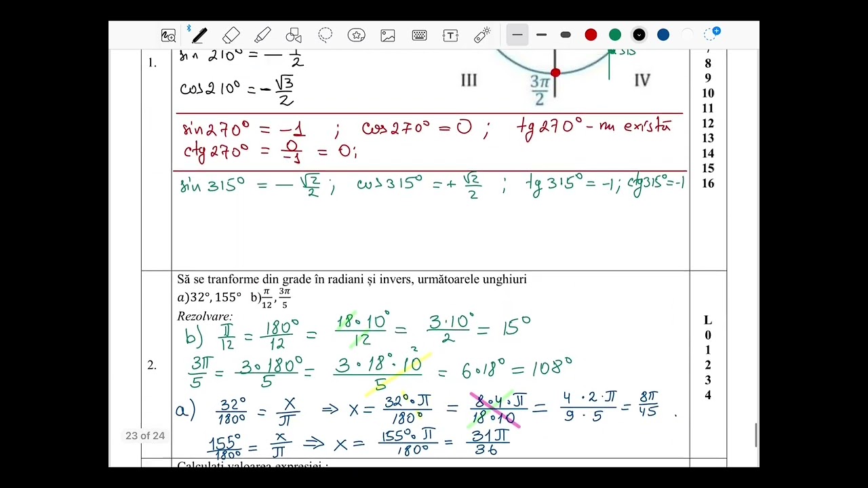Select the image insert tool

(x=388, y=35)
